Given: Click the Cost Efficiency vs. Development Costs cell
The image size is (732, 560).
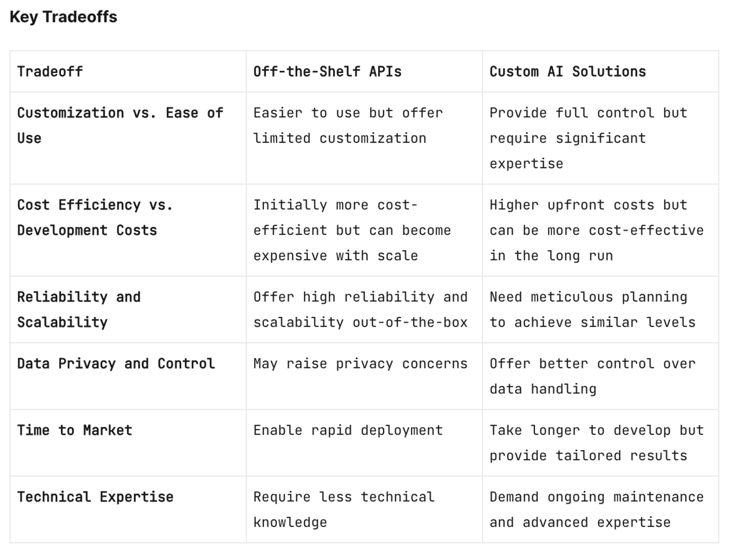Looking at the screenshot, I should tap(128, 230).
